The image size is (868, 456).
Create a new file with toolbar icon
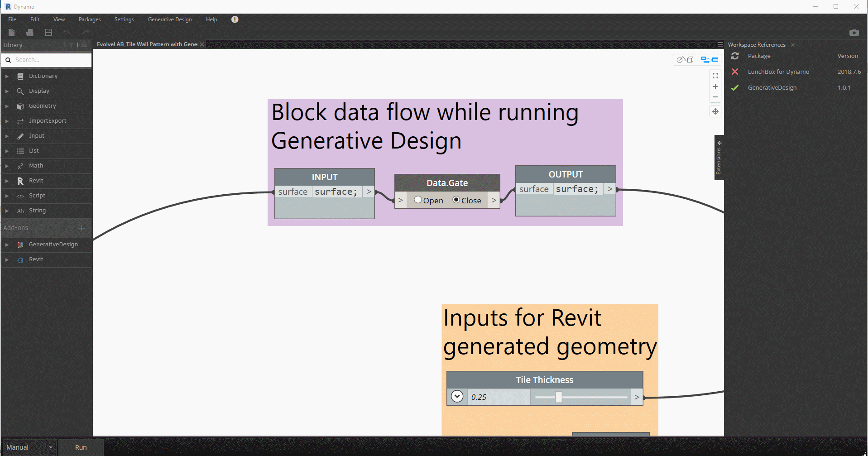12,33
